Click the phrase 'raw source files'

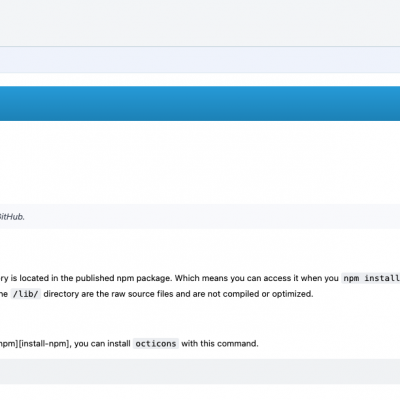coord(140,294)
